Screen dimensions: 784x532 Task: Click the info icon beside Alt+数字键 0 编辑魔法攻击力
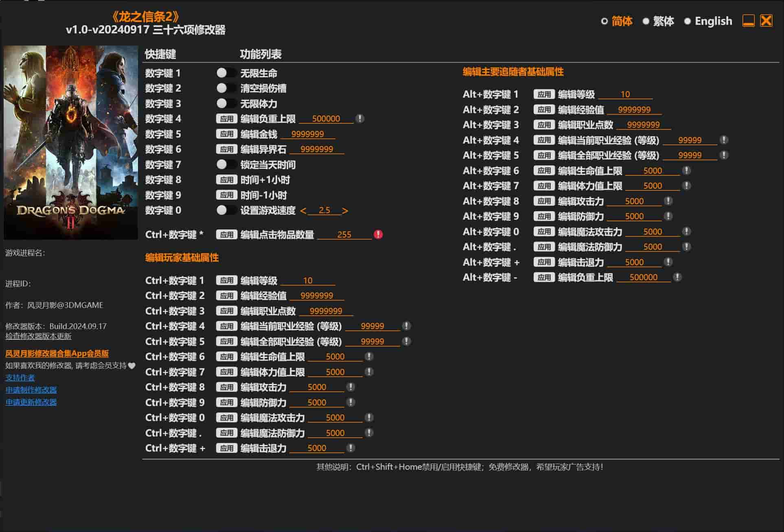point(686,232)
